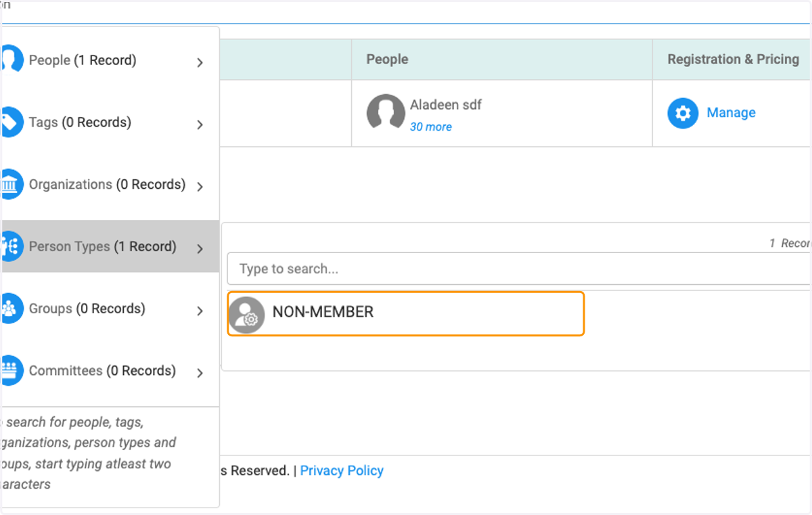Open Tags (0 Records) menu item
812x515 pixels.
click(x=110, y=122)
